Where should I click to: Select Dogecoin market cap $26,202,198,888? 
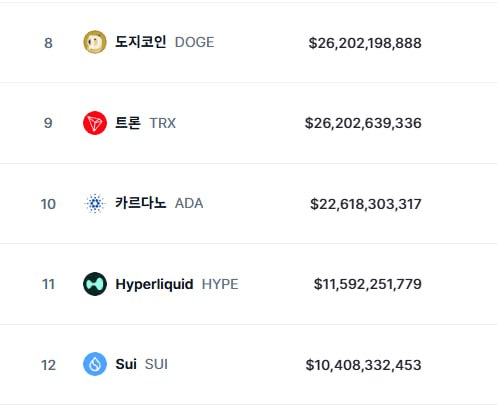point(365,43)
